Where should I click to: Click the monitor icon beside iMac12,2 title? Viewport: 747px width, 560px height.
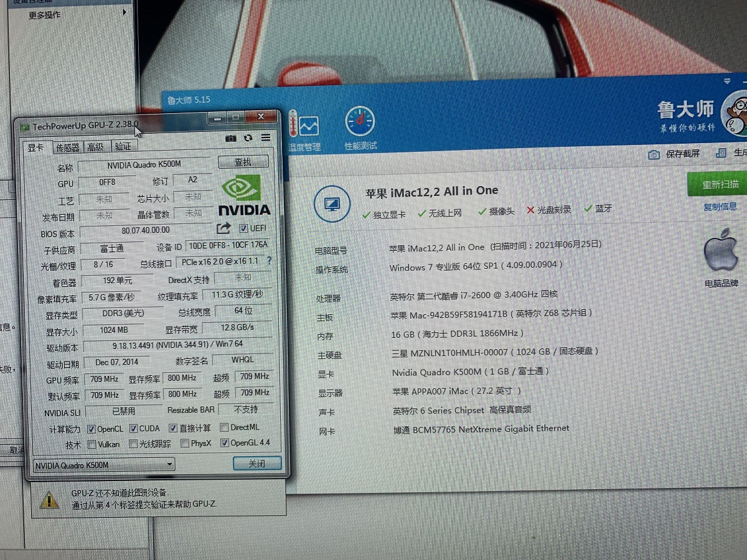click(332, 203)
